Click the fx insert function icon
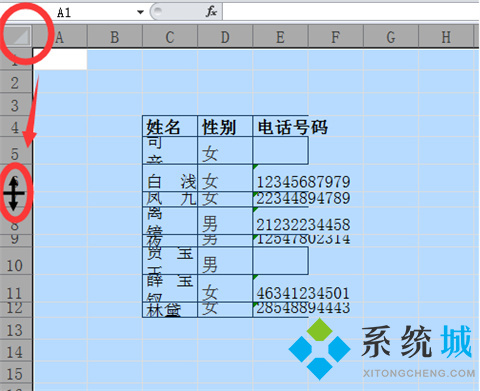 pos(211,12)
